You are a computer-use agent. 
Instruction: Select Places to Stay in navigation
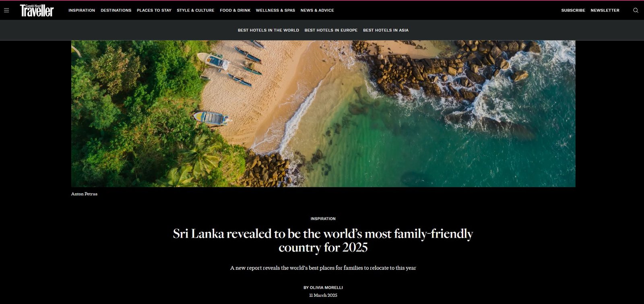(154, 10)
